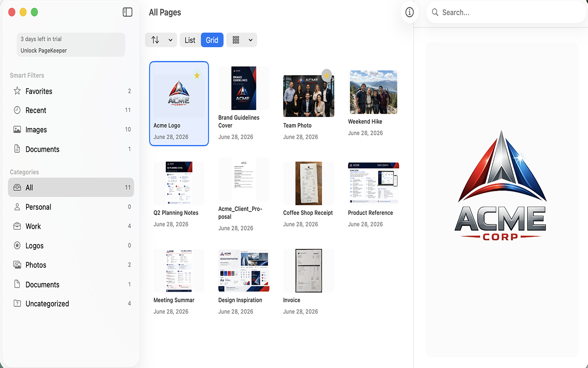Click the All category tray icon
The width and height of the screenshot is (588, 368).
tap(17, 187)
